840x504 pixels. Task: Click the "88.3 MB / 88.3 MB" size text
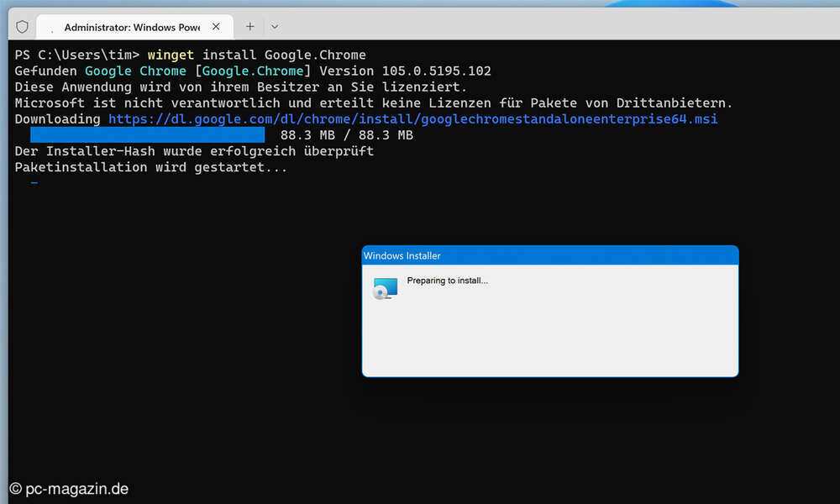tap(346, 135)
